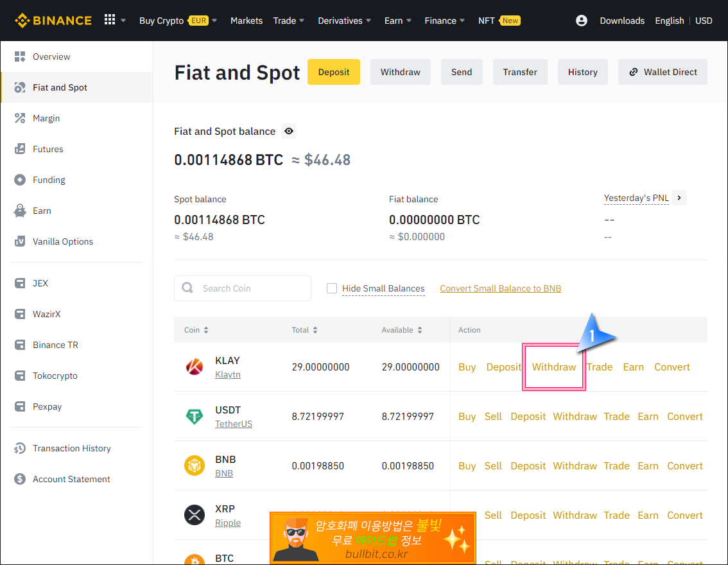Click Earn in the KLAY row

pos(633,367)
